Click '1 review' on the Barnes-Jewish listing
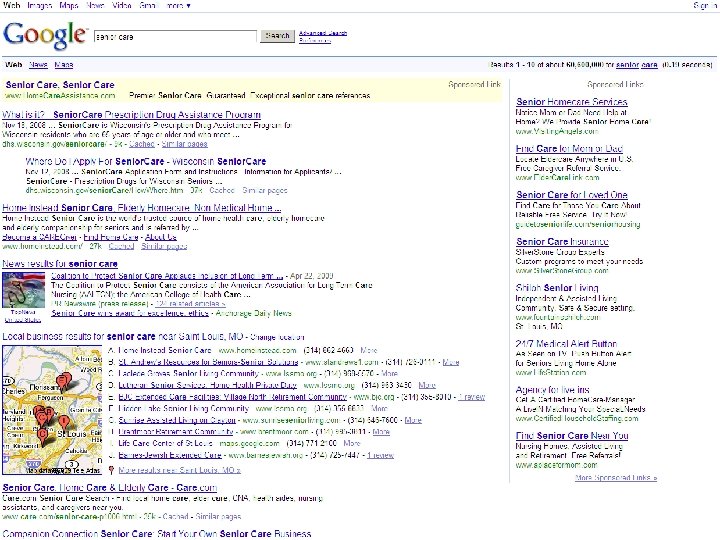 pos(380,455)
